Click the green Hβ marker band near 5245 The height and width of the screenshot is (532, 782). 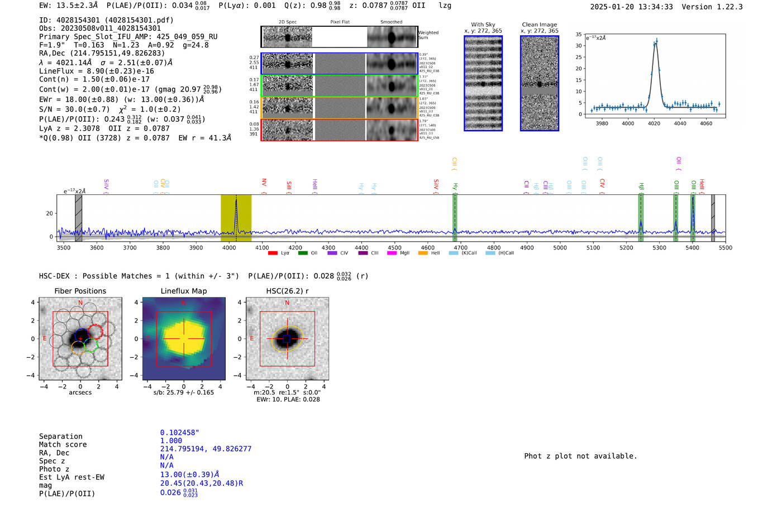point(641,218)
